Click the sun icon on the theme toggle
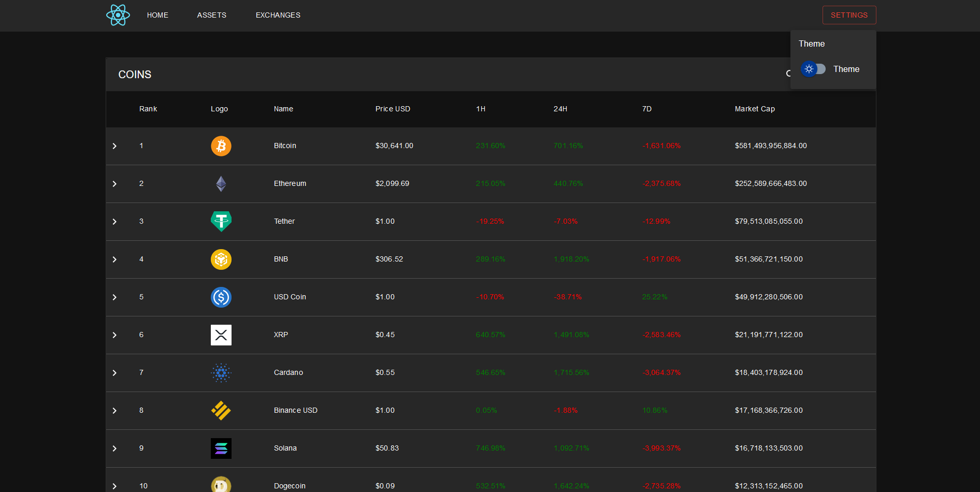 point(809,69)
